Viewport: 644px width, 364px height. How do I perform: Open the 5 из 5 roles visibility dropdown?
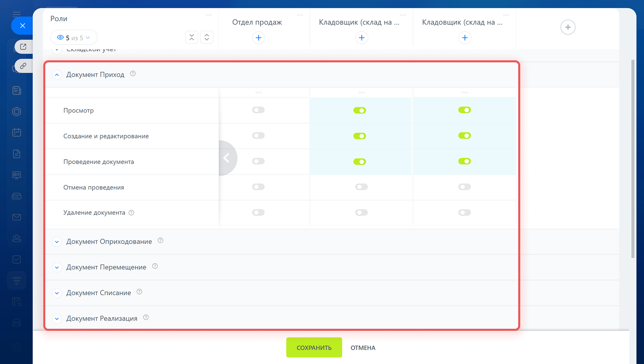[x=74, y=38]
